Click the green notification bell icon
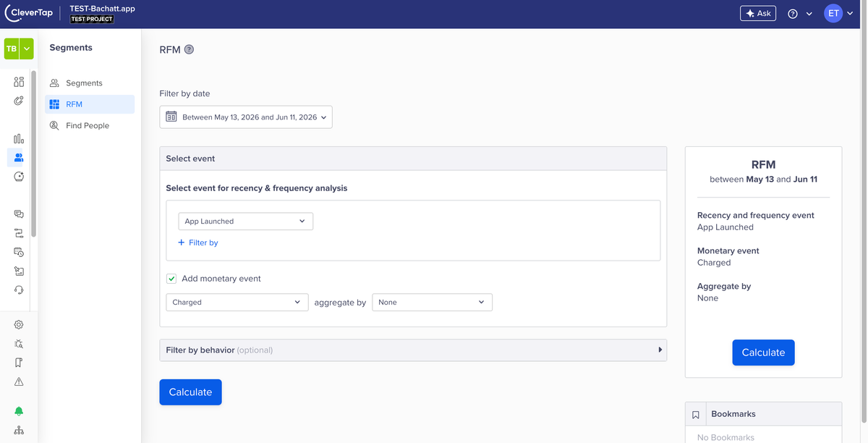868x443 pixels. [19, 411]
